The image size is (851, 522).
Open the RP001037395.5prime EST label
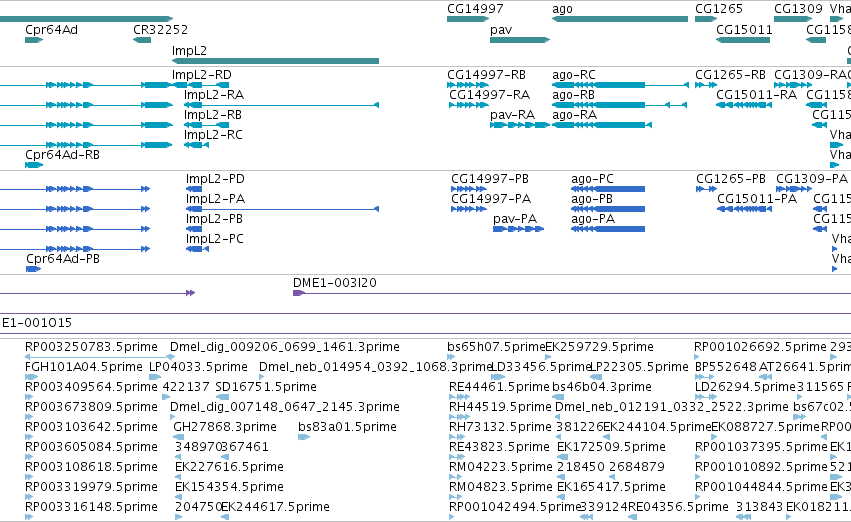pos(761,447)
